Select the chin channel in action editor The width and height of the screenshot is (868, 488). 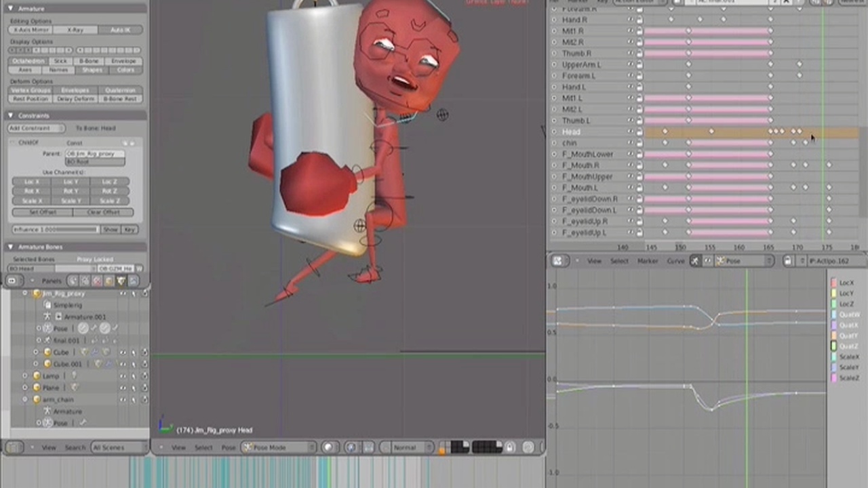(x=569, y=143)
